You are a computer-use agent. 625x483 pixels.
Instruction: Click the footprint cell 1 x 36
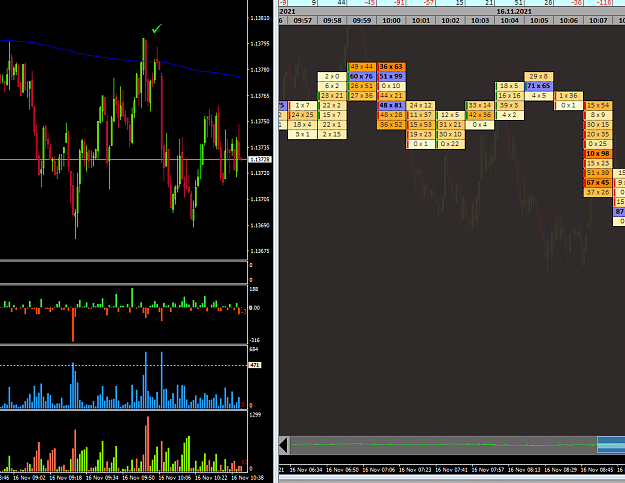pyautogui.click(x=568, y=96)
